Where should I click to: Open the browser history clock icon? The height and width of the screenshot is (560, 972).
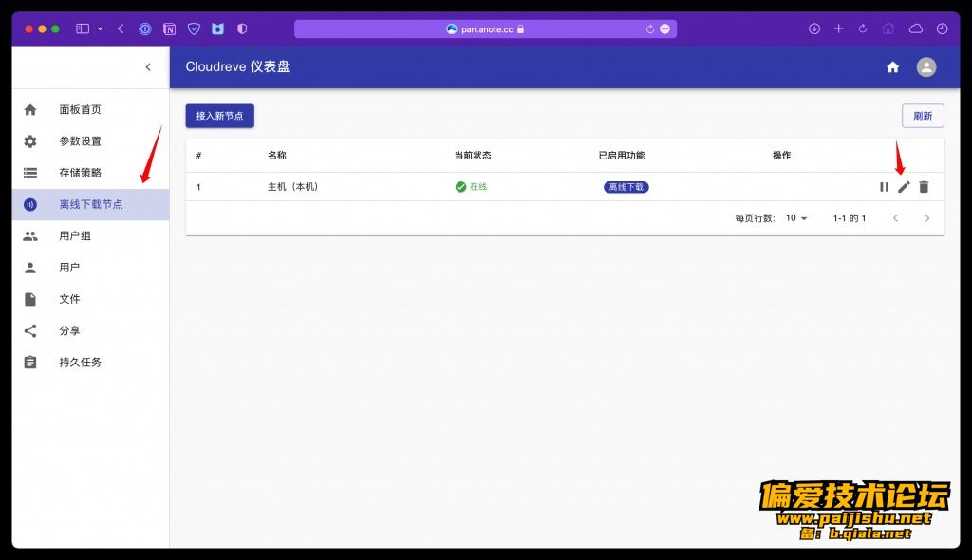(943, 28)
